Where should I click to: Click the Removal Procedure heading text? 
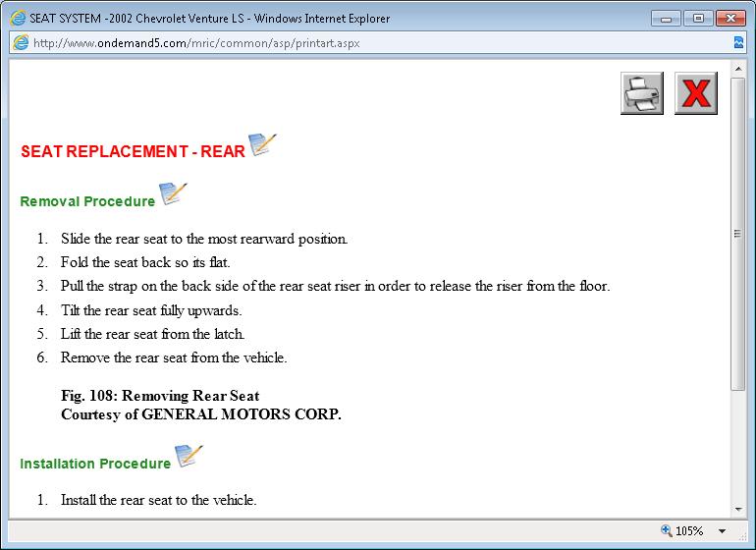[87, 201]
